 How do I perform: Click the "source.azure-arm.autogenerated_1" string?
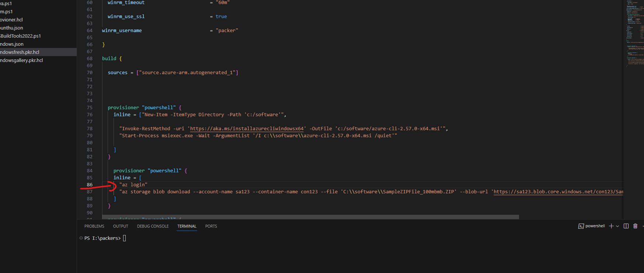tap(187, 73)
